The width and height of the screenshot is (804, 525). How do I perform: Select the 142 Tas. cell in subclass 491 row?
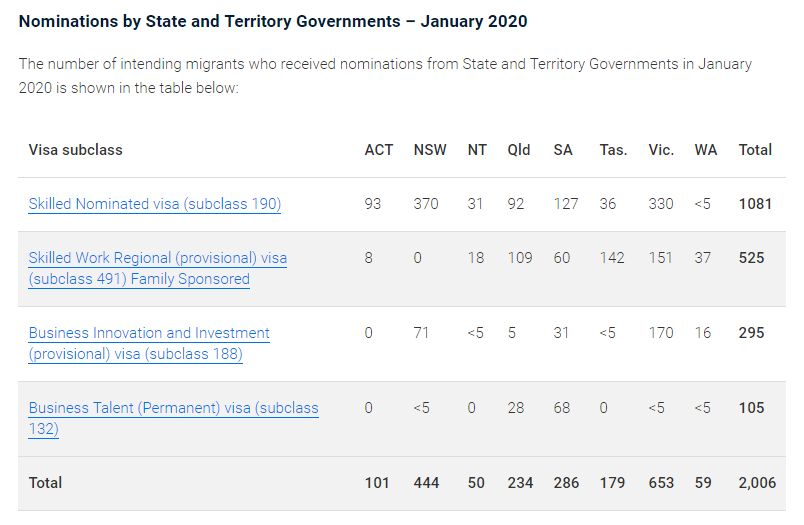pyautogui.click(x=612, y=258)
